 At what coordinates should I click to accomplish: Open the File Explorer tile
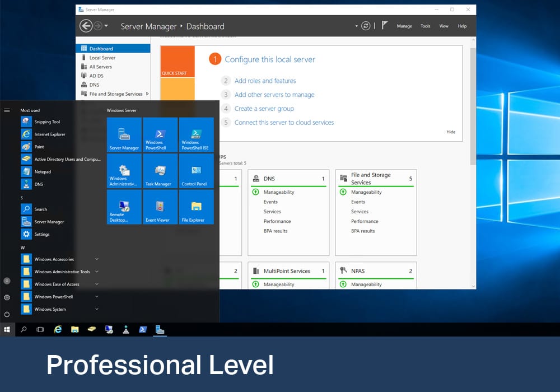196,207
